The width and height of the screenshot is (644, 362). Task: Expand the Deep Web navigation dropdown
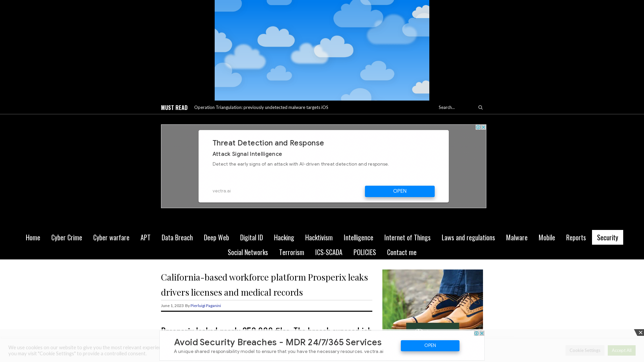pos(216,237)
